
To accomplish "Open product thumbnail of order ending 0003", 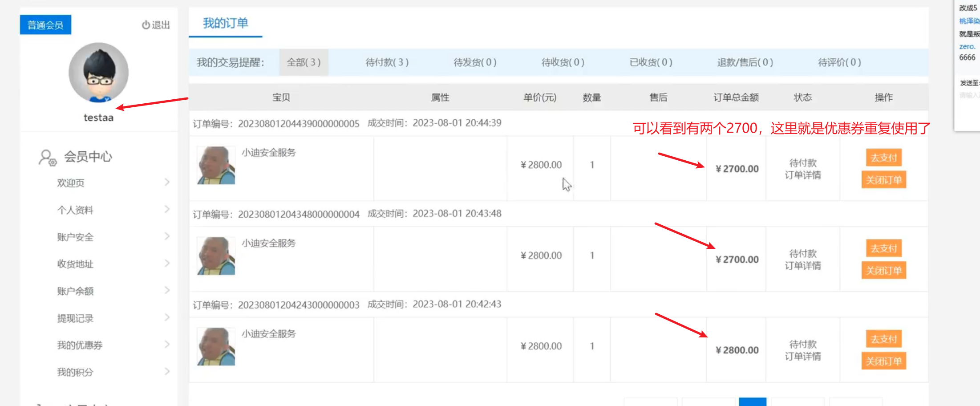I will coord(216,347).
